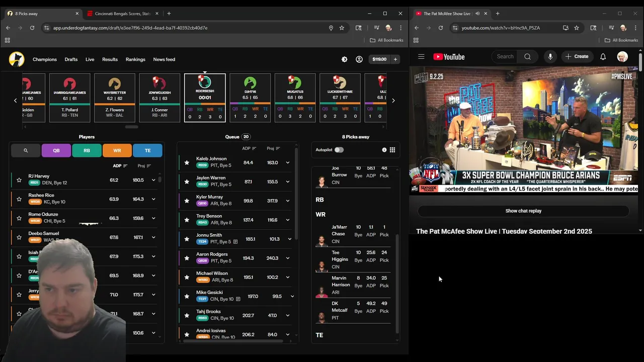Click the plus icon beside $119.00 balance
Viewport: 644px width, 362px height.
(x=395, y=59)
